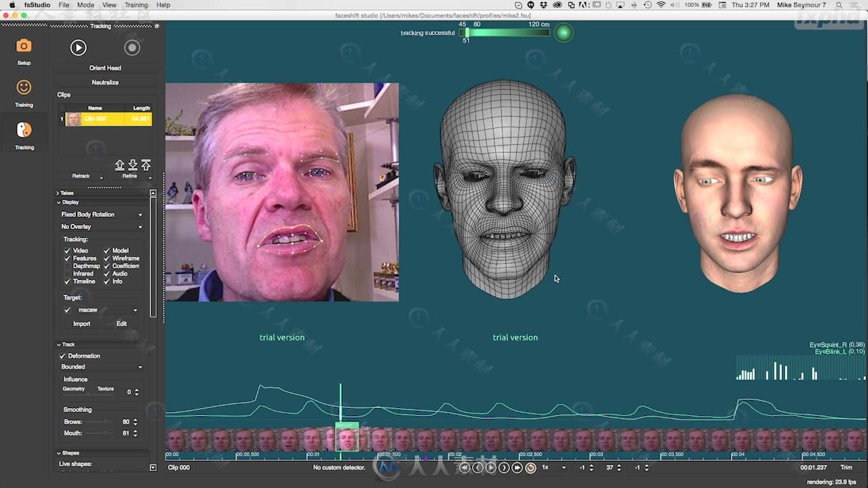Open the Bounded deformation dropdown

(x=102, y=367)
